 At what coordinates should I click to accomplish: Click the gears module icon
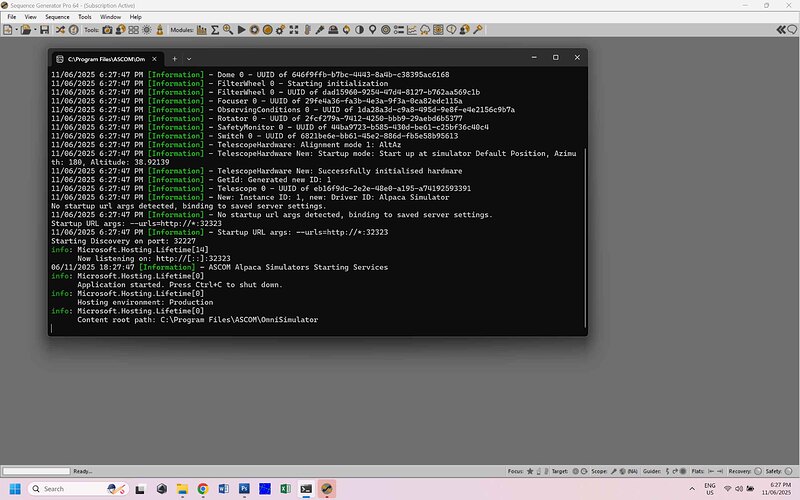click(281, 30)
